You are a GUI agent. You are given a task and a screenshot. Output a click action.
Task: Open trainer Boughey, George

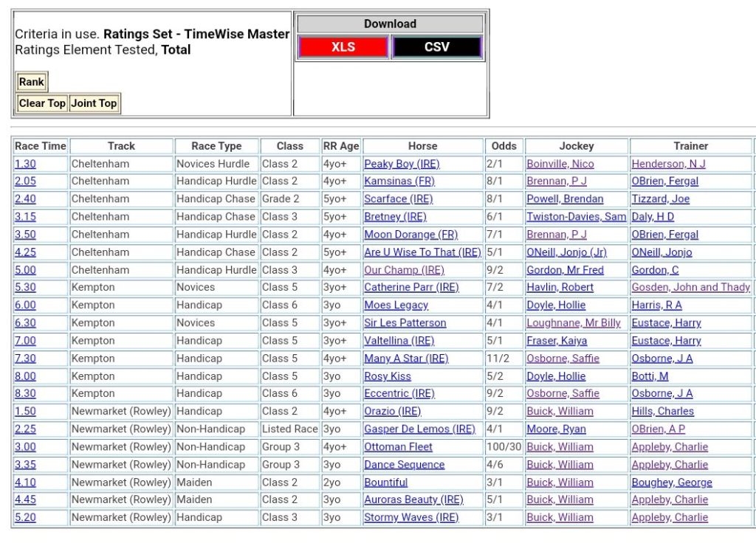coord(672,483)
